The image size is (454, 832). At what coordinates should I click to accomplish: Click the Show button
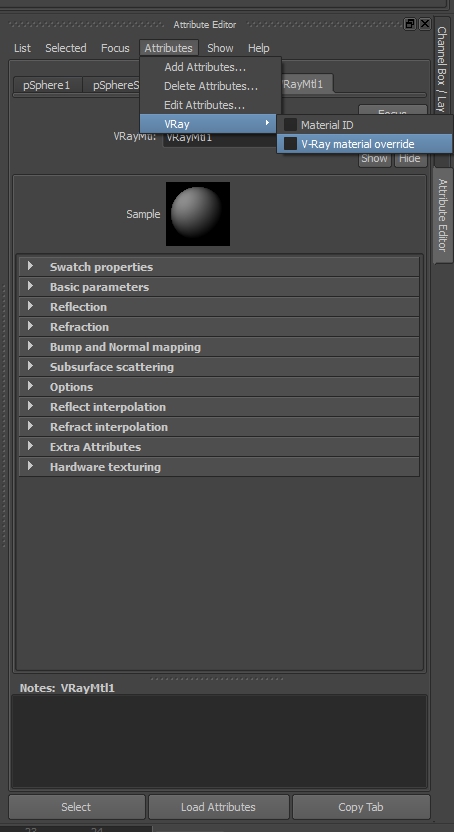374,159
